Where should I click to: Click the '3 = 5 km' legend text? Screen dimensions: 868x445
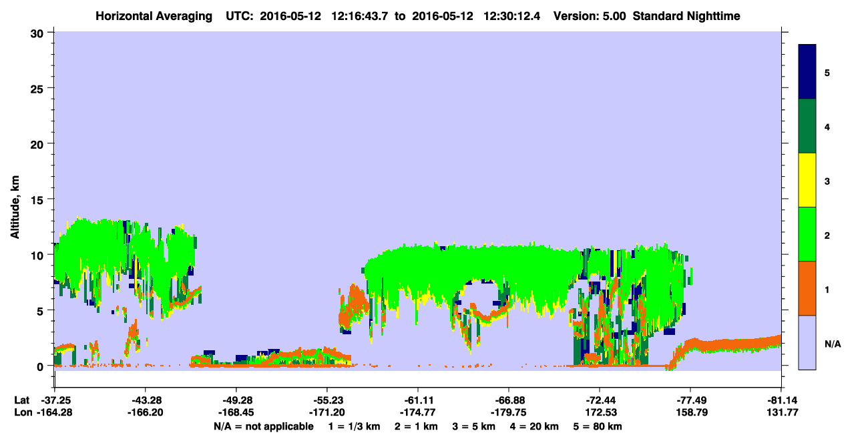(x=475, y=426)
